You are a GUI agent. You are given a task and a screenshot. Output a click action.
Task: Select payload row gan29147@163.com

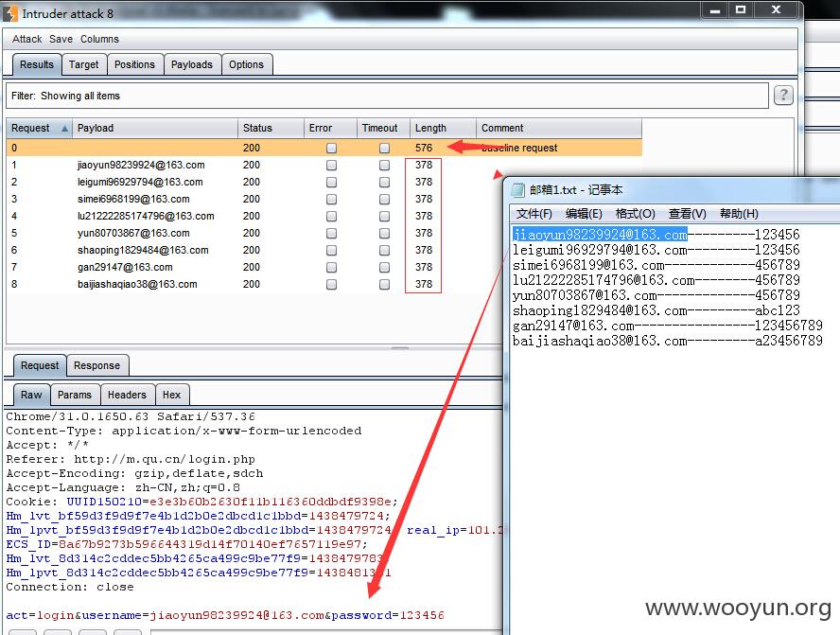[324, 268]
